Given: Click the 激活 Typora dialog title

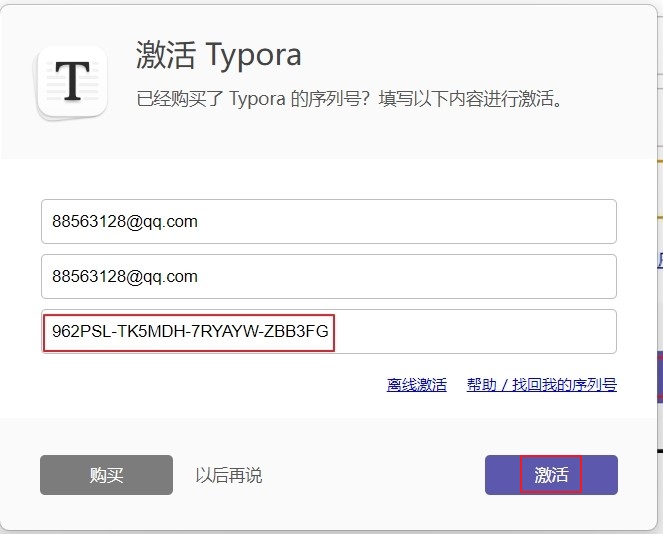Looking at the screenshot, I should 219,55.
